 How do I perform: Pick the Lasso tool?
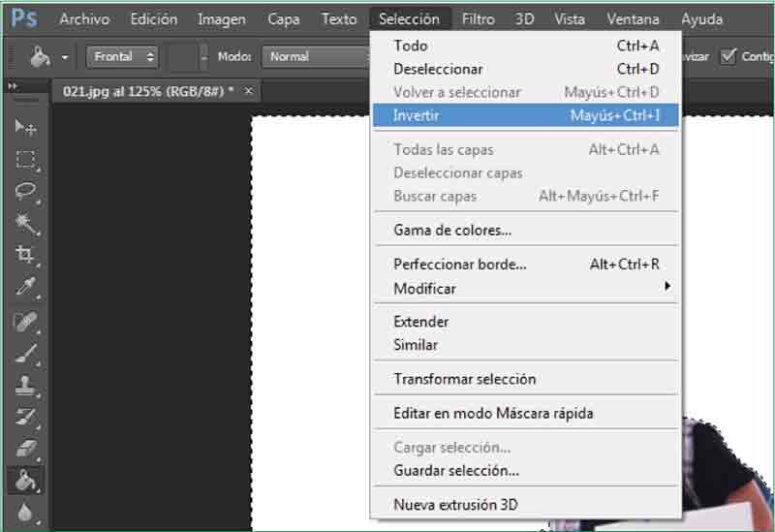tap(25, 192)
